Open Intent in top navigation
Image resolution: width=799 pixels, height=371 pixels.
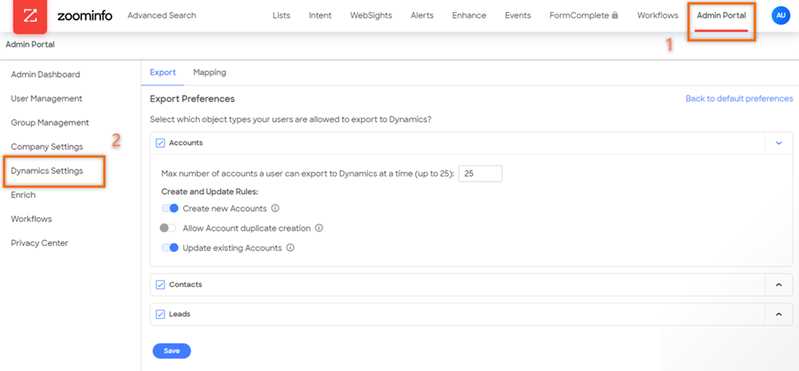pyautogui.click(x=320, y=16)
